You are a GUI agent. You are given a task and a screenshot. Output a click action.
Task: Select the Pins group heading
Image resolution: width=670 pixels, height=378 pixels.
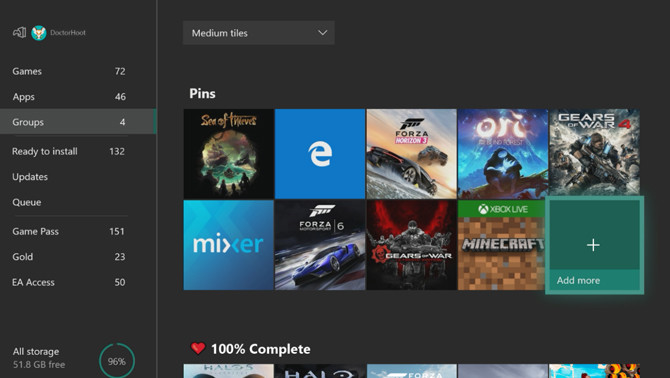pyautogui.click(x=203, y=94)
